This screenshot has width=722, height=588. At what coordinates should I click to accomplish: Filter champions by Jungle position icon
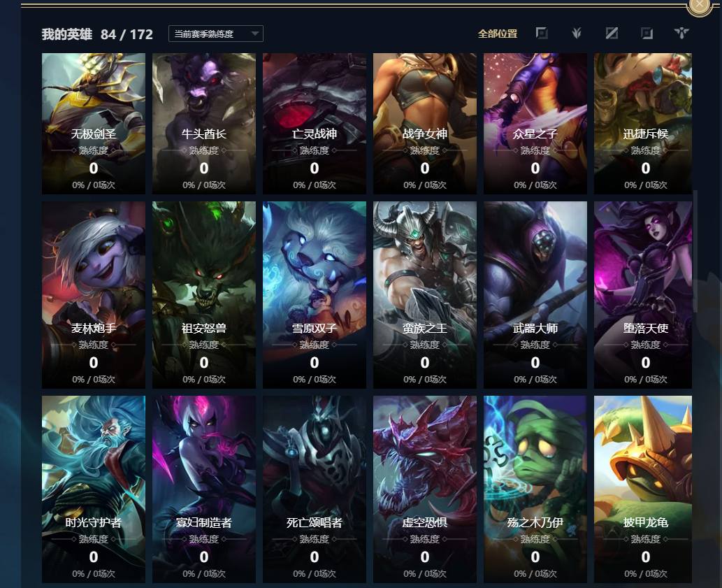click(577, 33)
